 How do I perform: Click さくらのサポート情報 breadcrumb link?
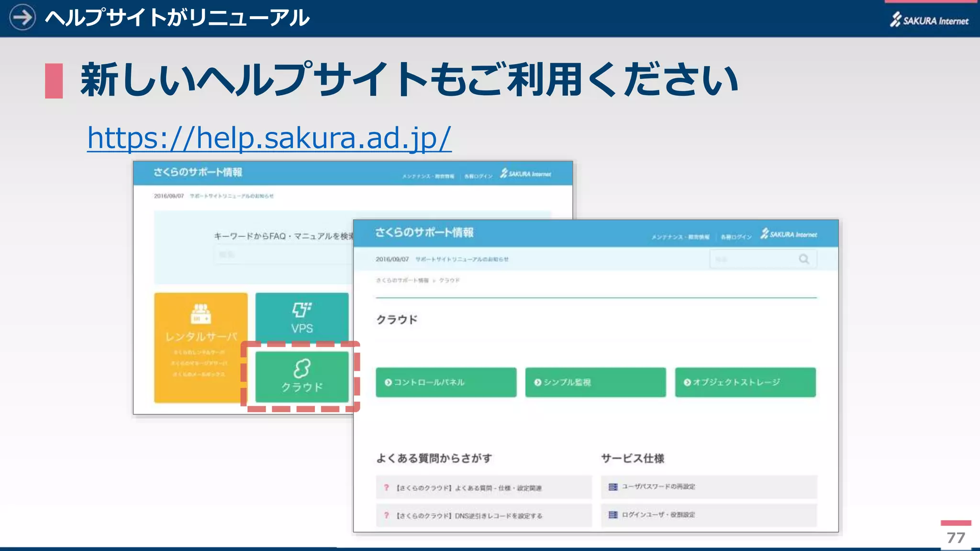(x=402, y=280)
